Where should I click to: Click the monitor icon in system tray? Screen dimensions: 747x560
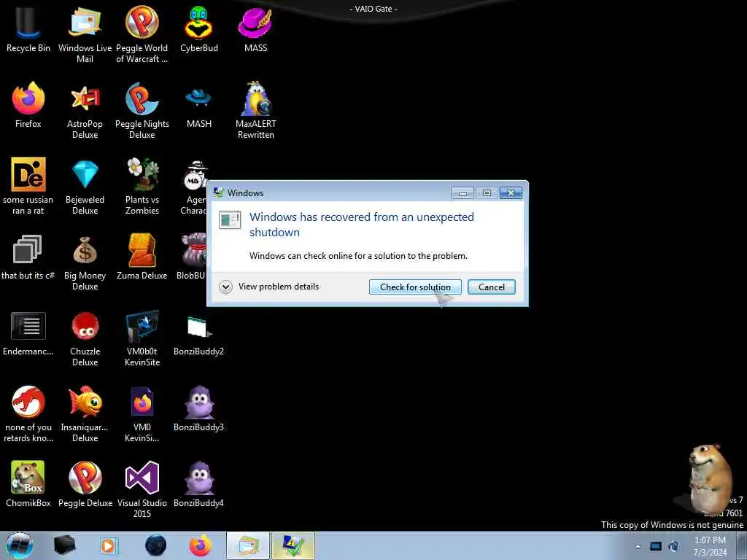coord(656,546)
